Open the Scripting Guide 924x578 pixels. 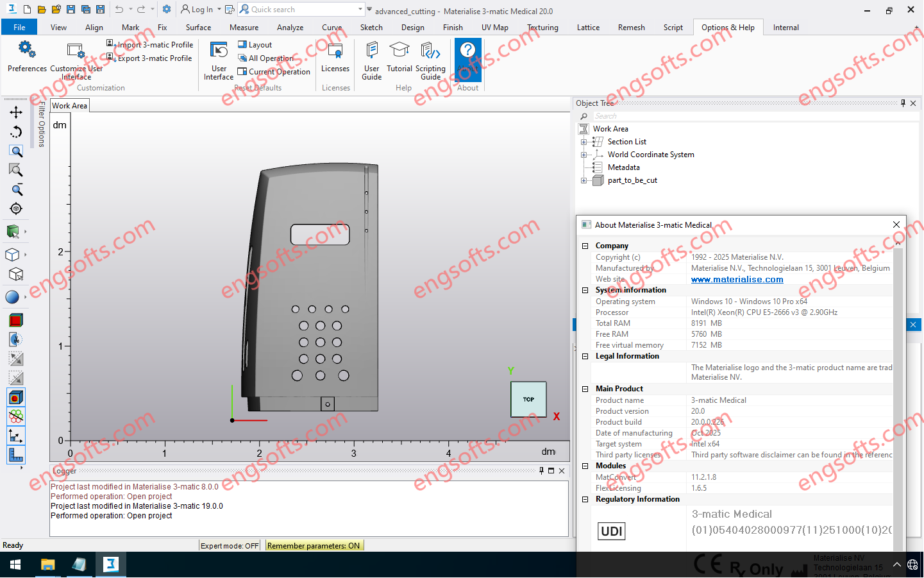(x=430, y=51)
